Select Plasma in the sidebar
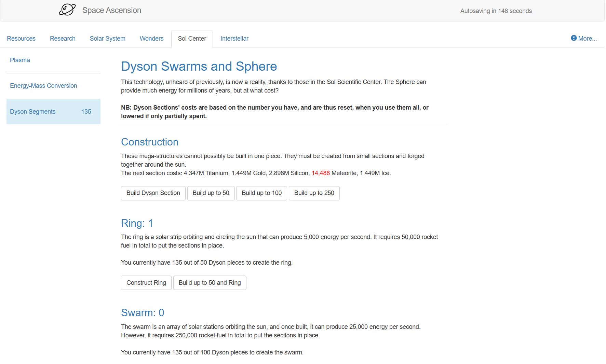This screenshot has height=364, width=606. (x=20, y=60)
